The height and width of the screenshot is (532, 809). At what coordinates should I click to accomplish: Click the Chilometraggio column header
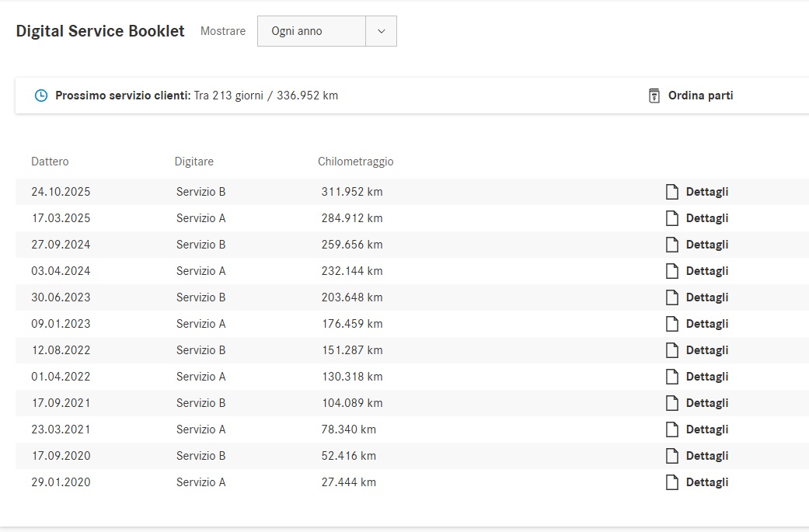(x=355, y=162)
